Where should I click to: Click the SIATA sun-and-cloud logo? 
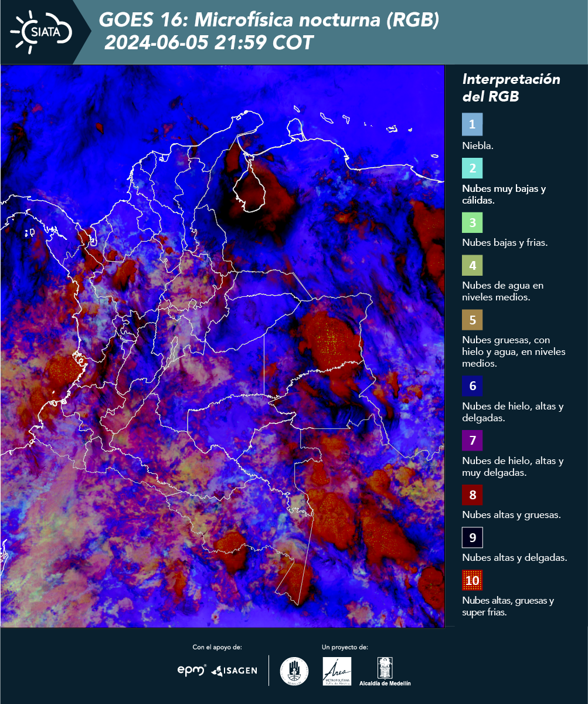pos(42,31)
